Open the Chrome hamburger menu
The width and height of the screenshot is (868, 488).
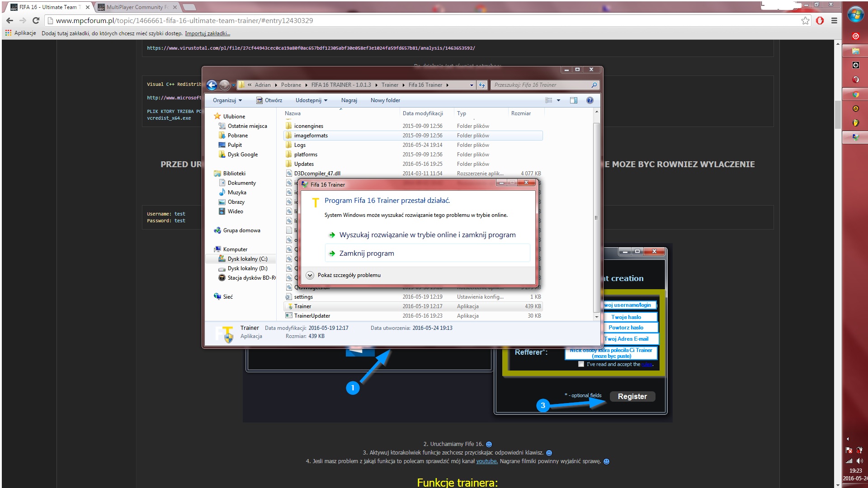(x=835, y=20)
